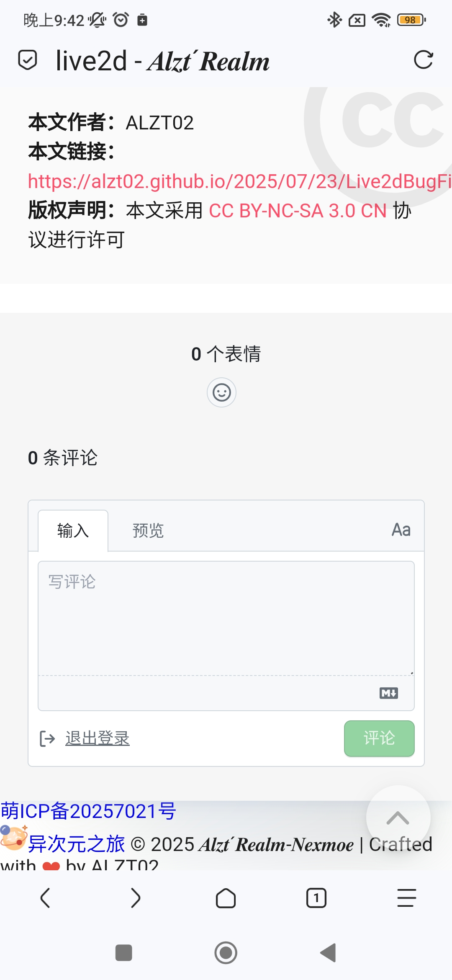Click the 退出登录 sign-out link

[97, 738]
